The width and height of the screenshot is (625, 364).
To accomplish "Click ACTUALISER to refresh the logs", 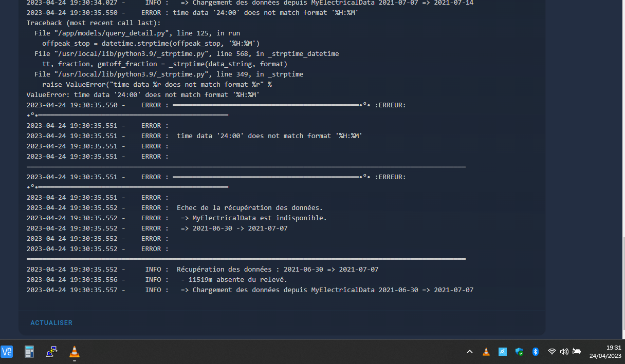I will coord(51,322).
